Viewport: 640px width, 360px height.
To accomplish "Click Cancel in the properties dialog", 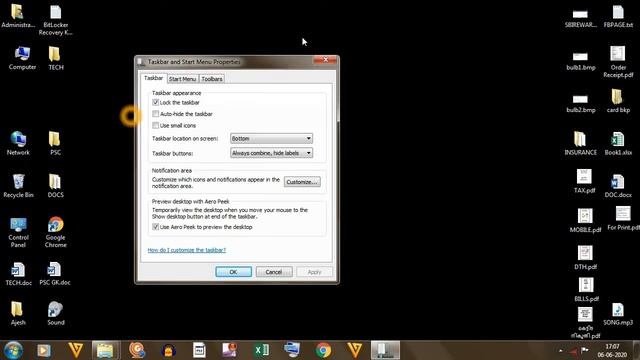I will pyautogui.click(x=274, y=272).
